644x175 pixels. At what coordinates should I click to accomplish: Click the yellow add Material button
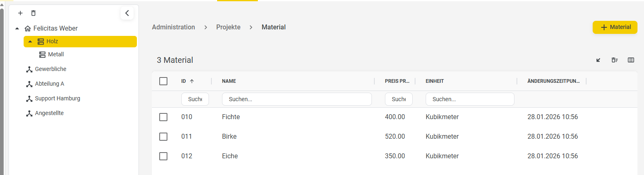click(x=615, y=27)
